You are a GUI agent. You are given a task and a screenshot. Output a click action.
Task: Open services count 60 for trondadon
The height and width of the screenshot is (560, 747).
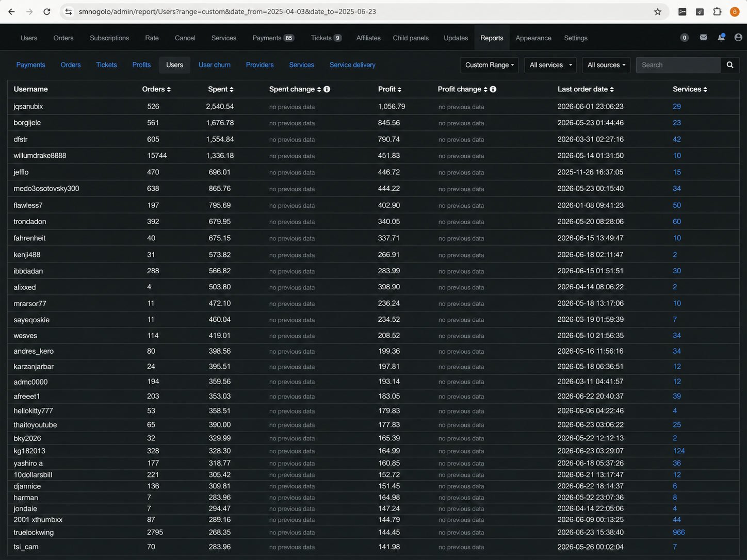(x=677, y=221)
